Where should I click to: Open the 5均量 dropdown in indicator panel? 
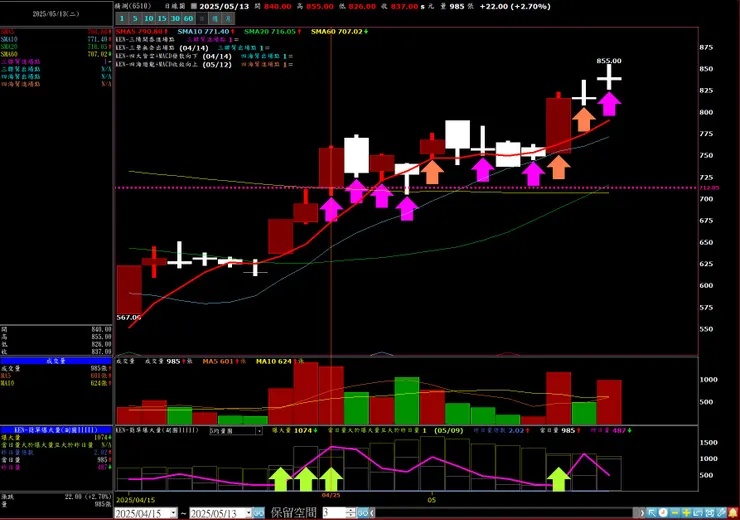point(259,431)
